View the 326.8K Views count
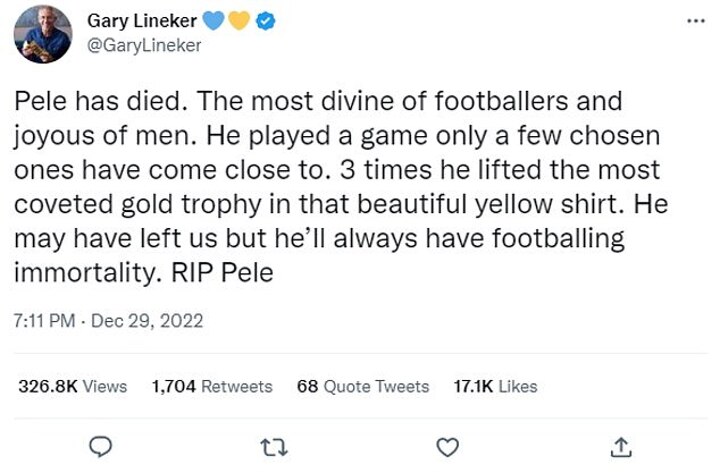The image size is (720, 473). pyautogui.click(x=73, y=386)
